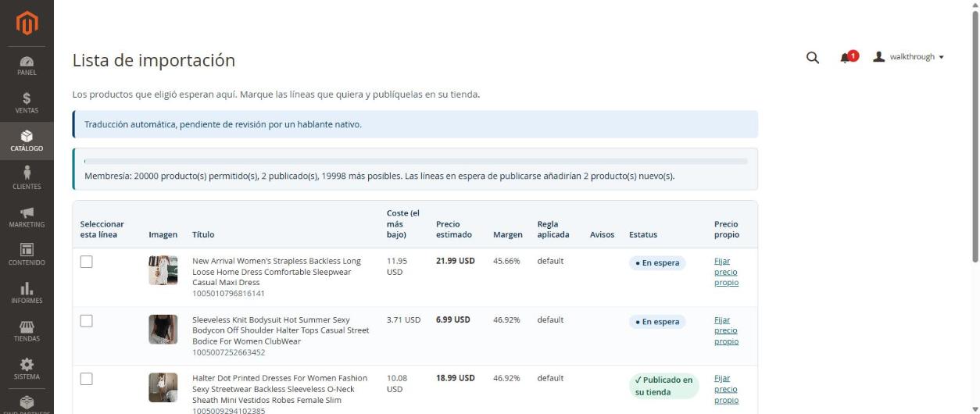This screenshot has width=980, height=414.
Task: Click the Regla aplicada column header
Action: [553, 229]
